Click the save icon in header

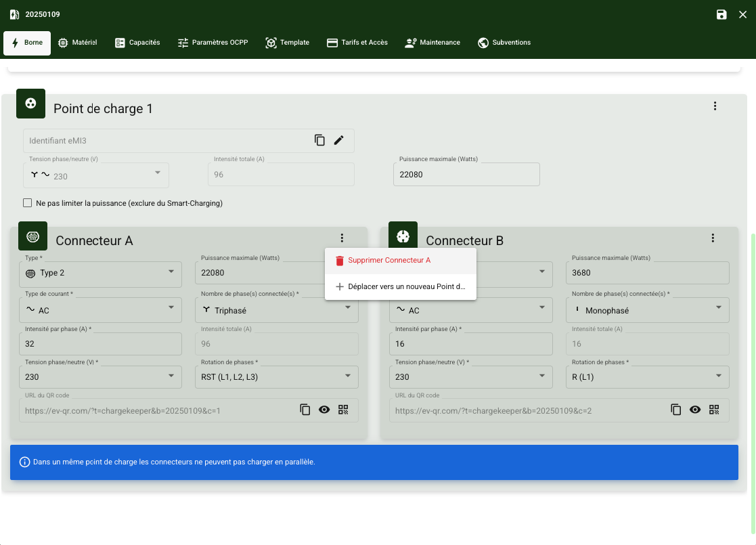coord(721,15)
